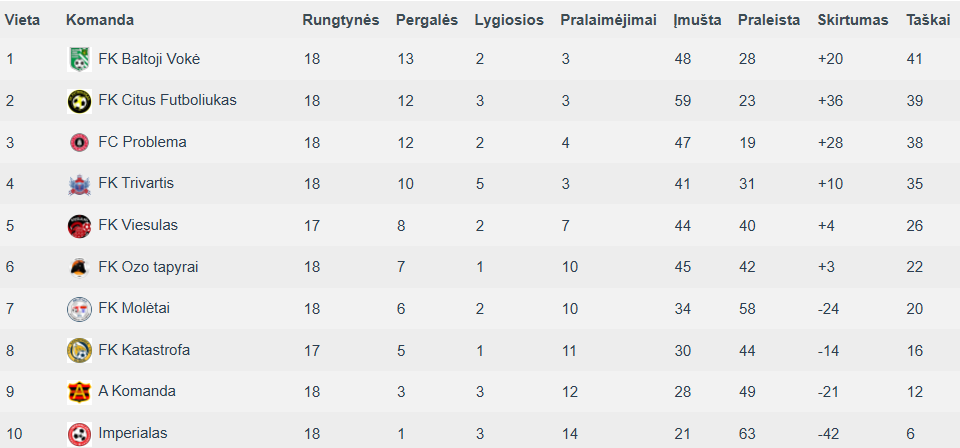Open the FC Problema team crest
The width and height of the screenshot is (960, 448).
pos(79,143)
